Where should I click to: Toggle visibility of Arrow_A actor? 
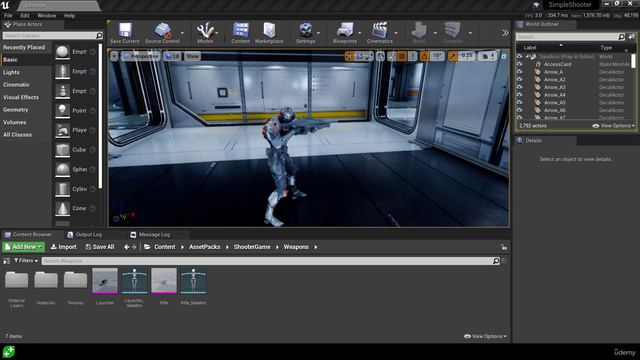[x=520, y=72]
